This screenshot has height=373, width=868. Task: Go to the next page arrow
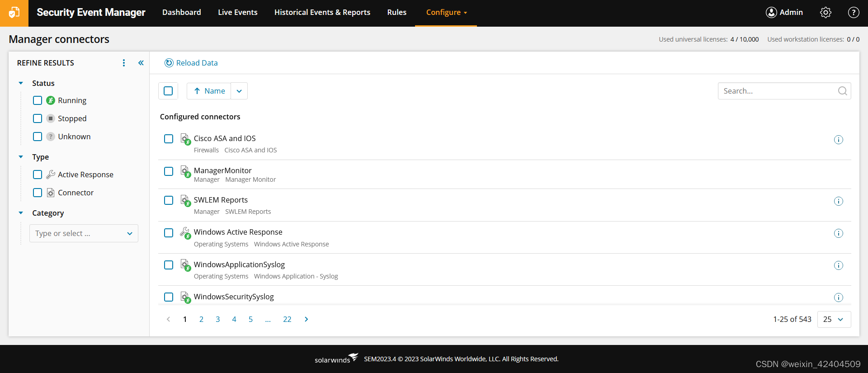(x=307, y=319)
